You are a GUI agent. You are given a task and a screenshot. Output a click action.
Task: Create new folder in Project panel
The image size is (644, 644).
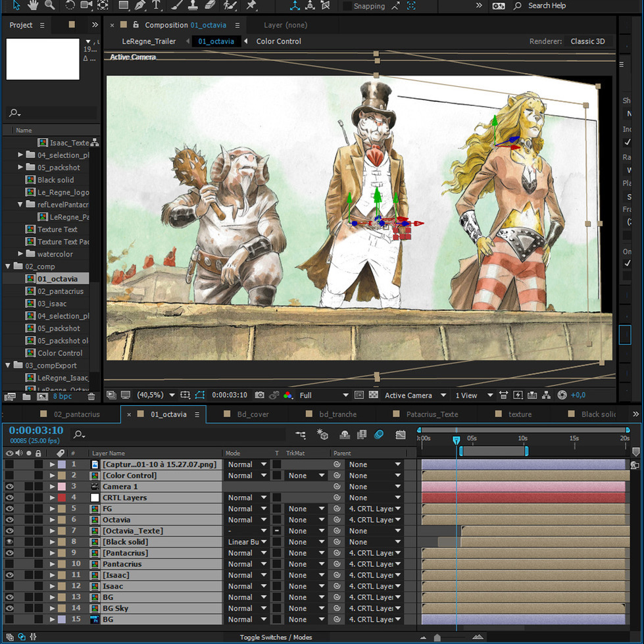(x=26, y=397)
